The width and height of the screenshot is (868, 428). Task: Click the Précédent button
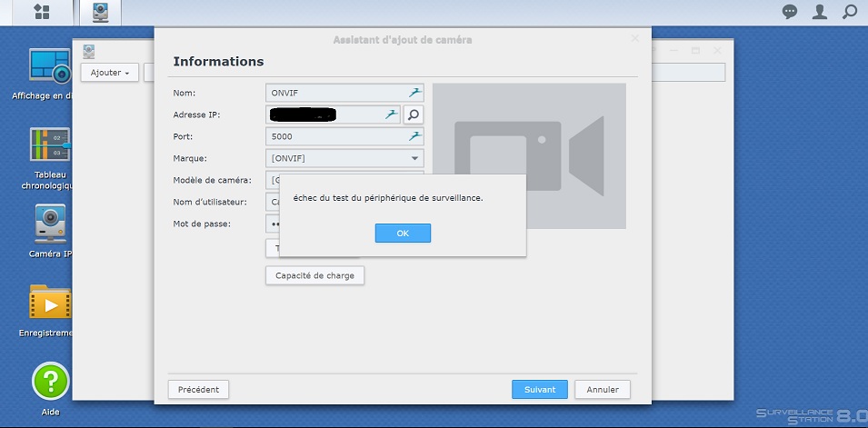point(198,389)
